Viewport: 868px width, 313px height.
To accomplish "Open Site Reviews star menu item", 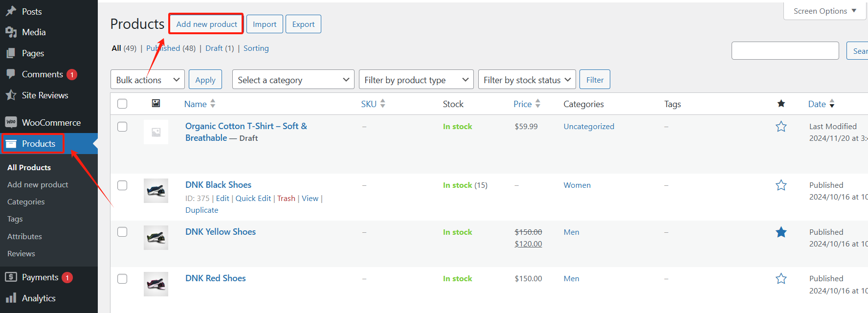I will coord(11,95).
